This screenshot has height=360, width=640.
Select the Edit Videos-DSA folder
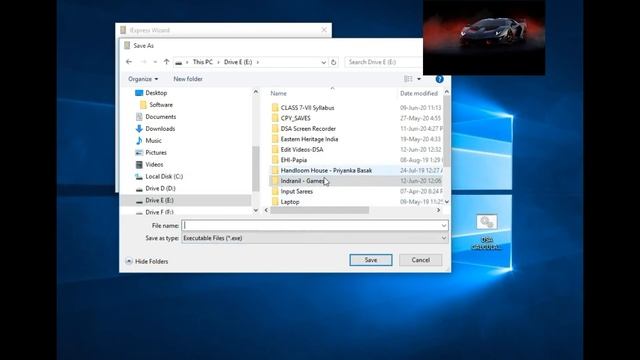pyautogui.click(x=302, y=149)
